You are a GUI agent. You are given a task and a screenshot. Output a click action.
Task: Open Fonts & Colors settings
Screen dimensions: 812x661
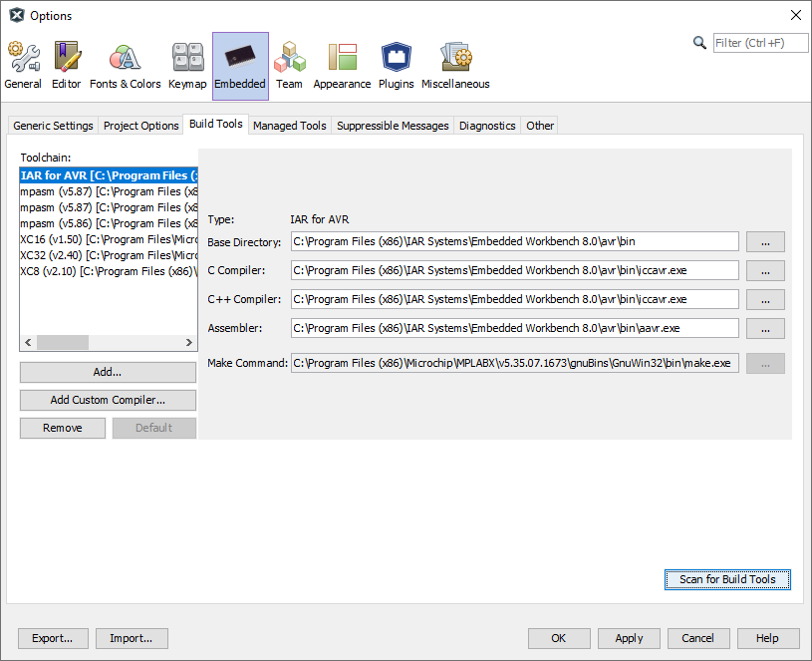pyautogui.click(x=125, y=66)
